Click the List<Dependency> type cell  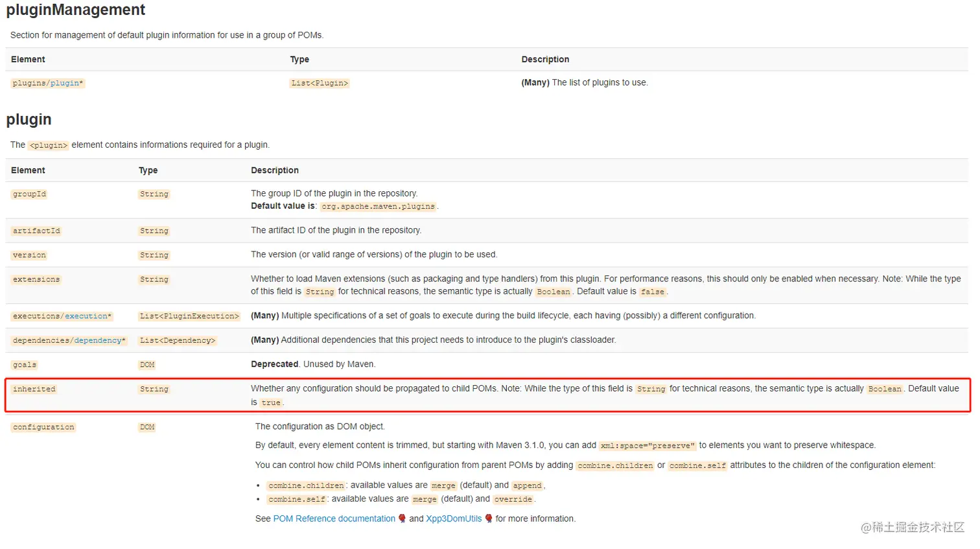pos(178,340)
